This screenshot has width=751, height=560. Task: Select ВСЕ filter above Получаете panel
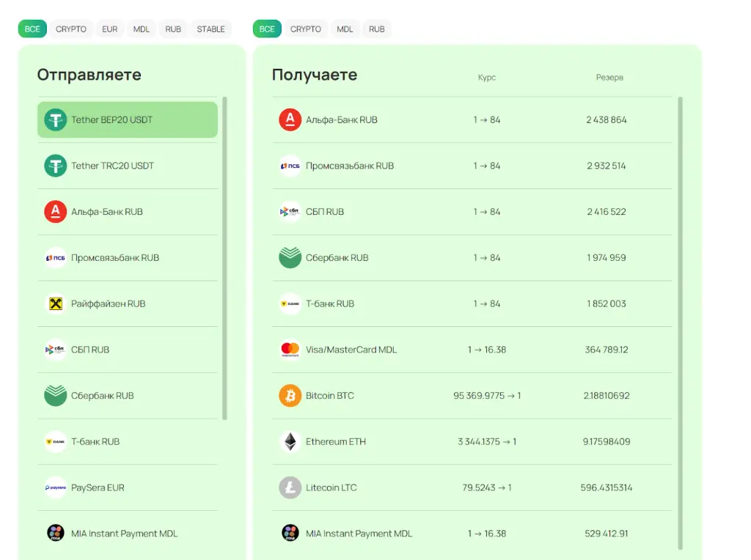(267, 29)
